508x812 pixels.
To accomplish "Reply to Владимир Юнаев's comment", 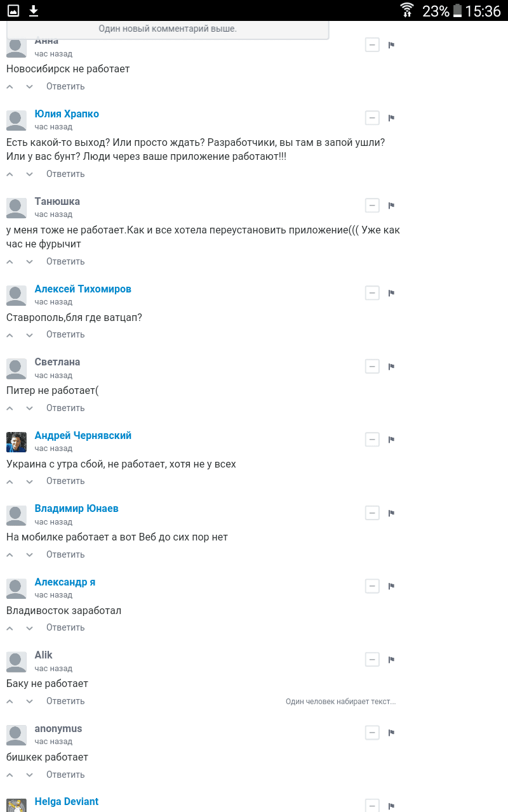I will click(65, 554).
